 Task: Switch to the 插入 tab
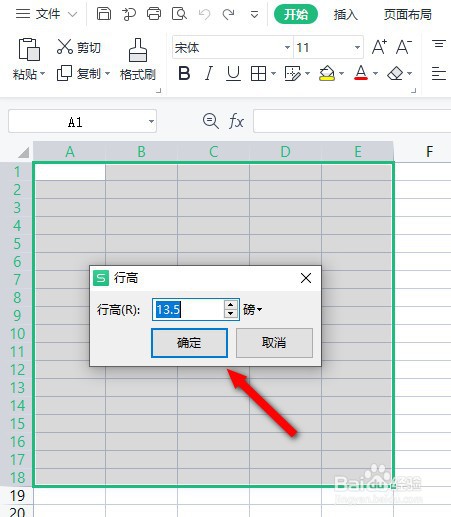pos(345,15)
